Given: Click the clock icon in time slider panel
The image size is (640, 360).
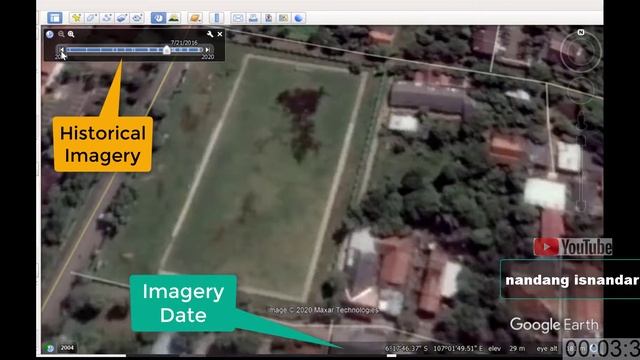Looking at the screenshot, I should [x=50, y=34].
